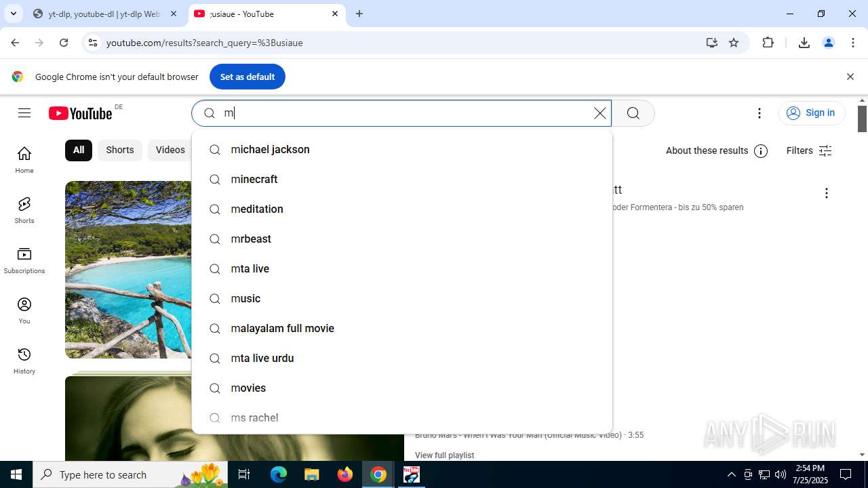Image resolution: width=868 pixels, height=488 pixels.
Task: Launch Firefox from taskbar
Action: click(x=345, y=474)
